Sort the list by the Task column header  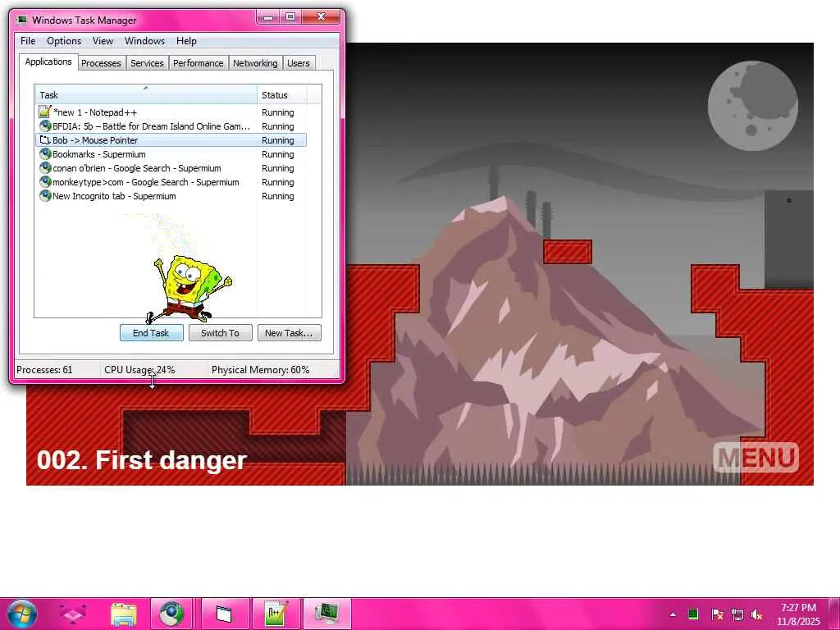coord(146,95)
